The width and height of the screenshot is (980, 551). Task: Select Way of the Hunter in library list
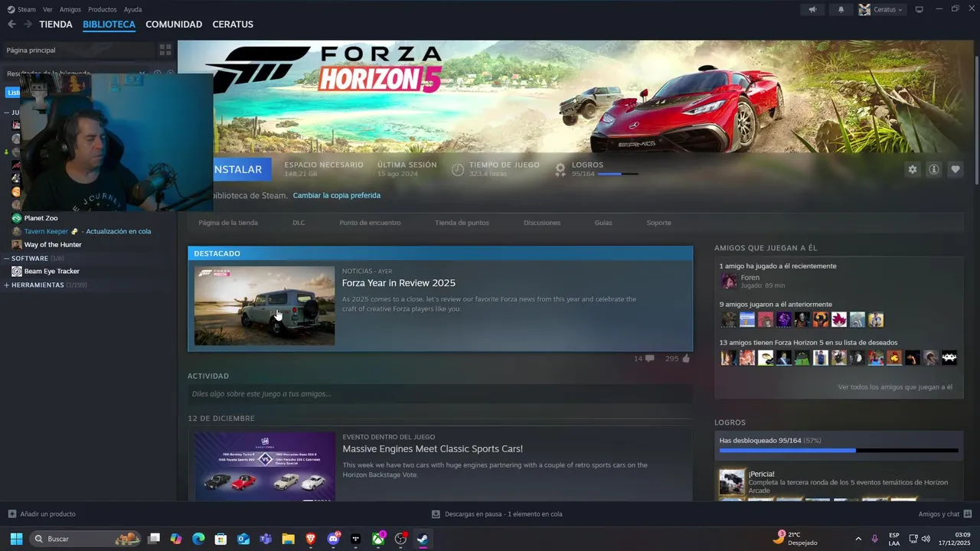(x=53, y=245)
